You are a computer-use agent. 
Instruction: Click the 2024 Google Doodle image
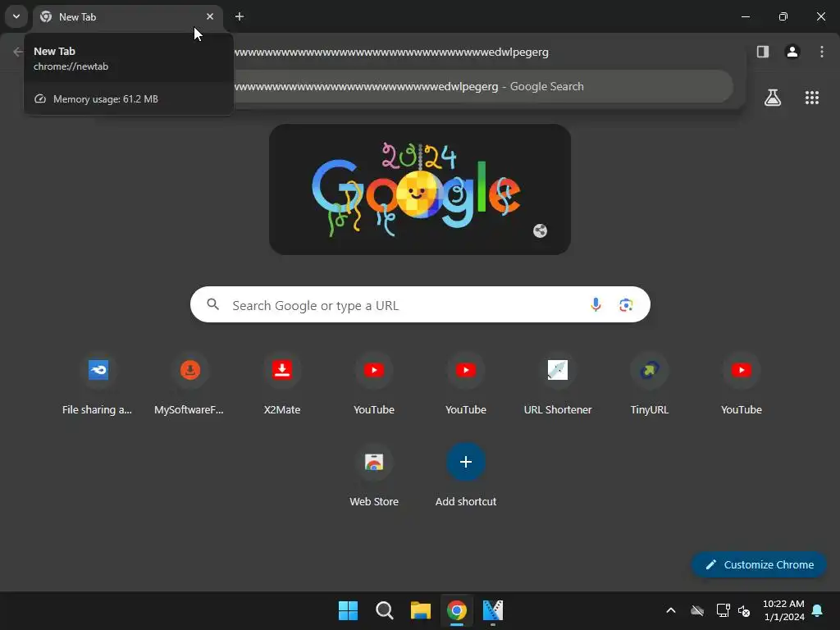[x=420, y=189]
